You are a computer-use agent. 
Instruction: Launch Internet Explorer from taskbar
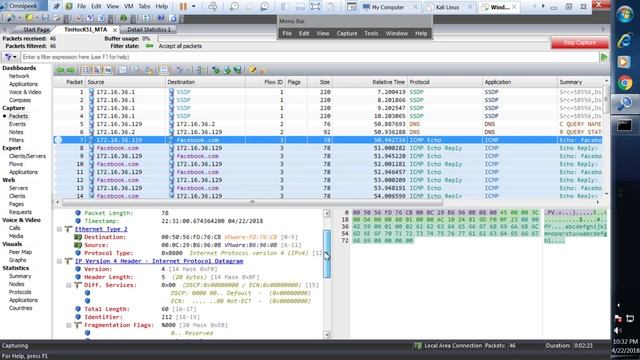[x=624, y=40]
